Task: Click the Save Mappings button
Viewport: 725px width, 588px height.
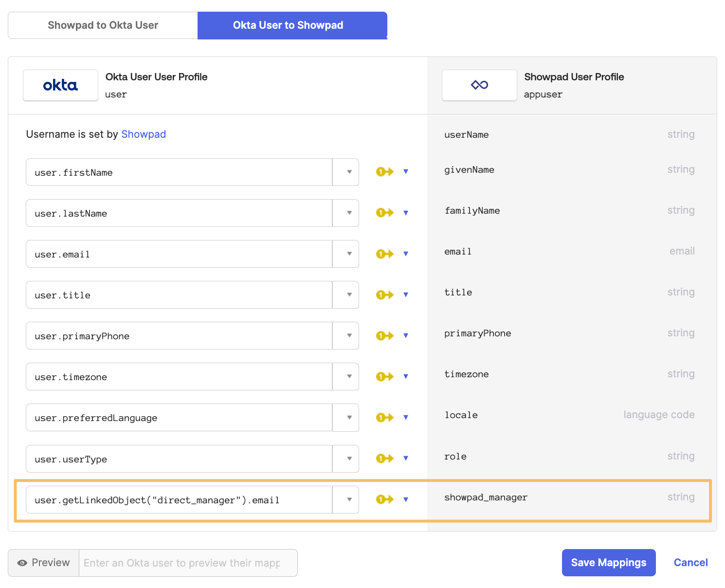Action: (609, 563)
